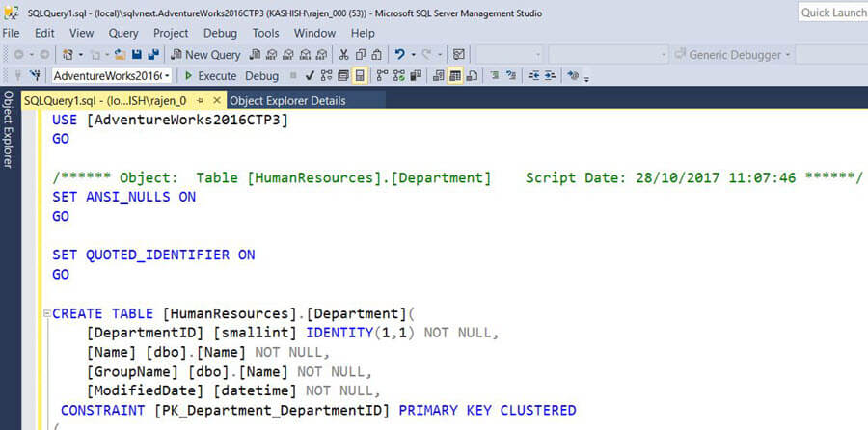The height and width of the screenshot is (430, 868).
Task: Click the Save All icon
Action: coord(153,55)
